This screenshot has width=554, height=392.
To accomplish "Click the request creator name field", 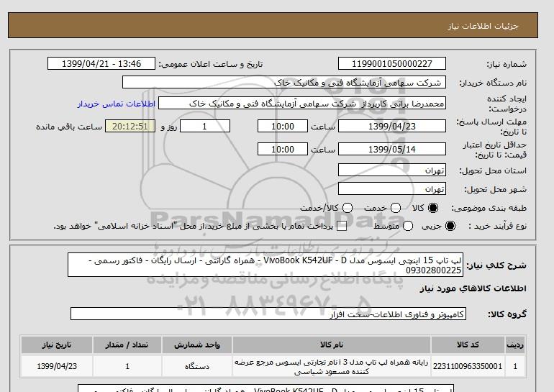I will tap(301, 104).
